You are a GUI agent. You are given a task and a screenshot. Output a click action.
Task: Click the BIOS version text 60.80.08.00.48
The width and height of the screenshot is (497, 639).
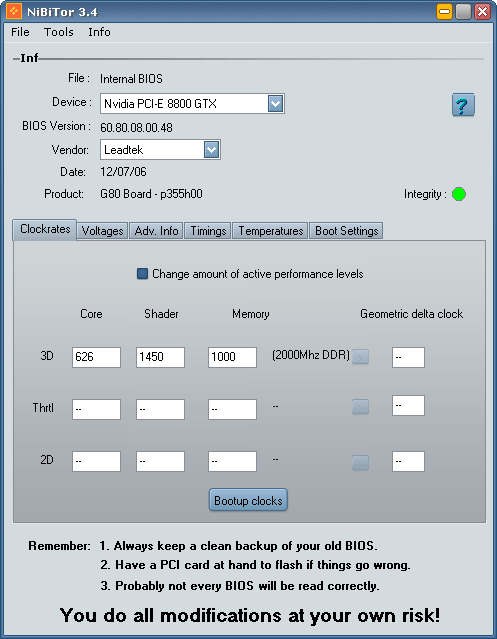click(136, 128)
